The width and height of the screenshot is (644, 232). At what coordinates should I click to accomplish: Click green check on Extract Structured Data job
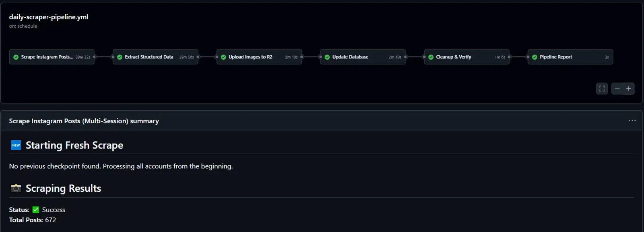[120, 57]
